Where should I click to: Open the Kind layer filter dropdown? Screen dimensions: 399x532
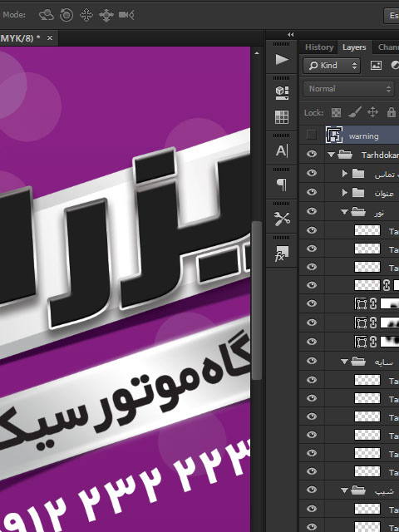332,65
